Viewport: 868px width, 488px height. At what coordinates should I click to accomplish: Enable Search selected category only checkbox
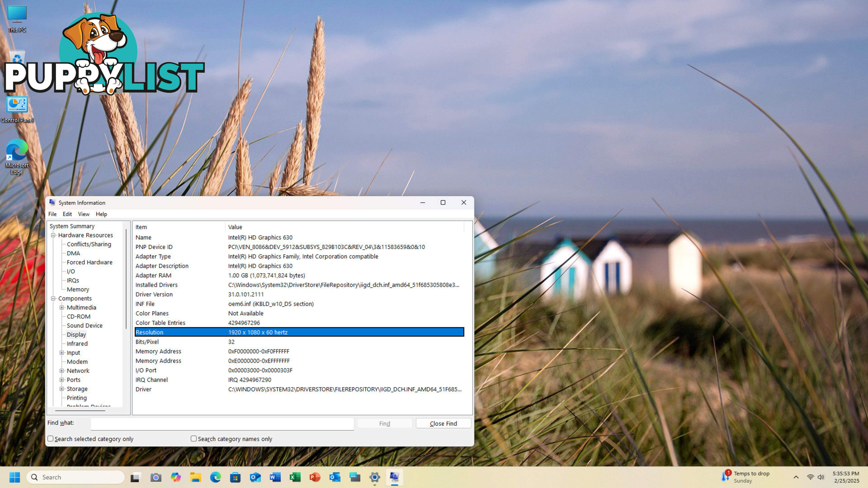click(x=51, y=439)
